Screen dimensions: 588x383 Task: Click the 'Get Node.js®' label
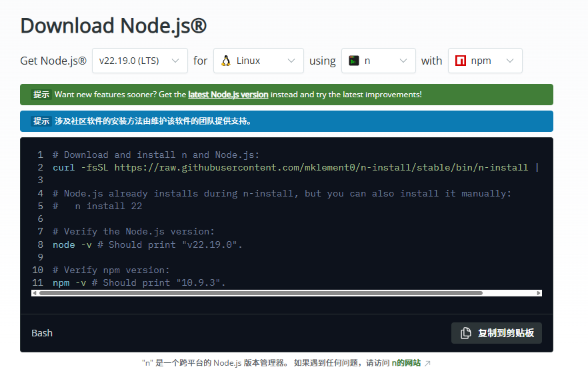click(53, 61)
